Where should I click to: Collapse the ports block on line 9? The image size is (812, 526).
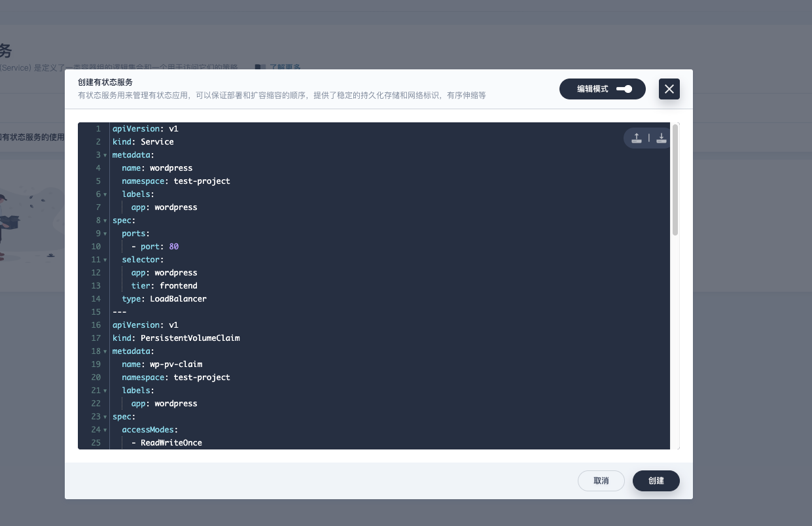pos(105,234)
